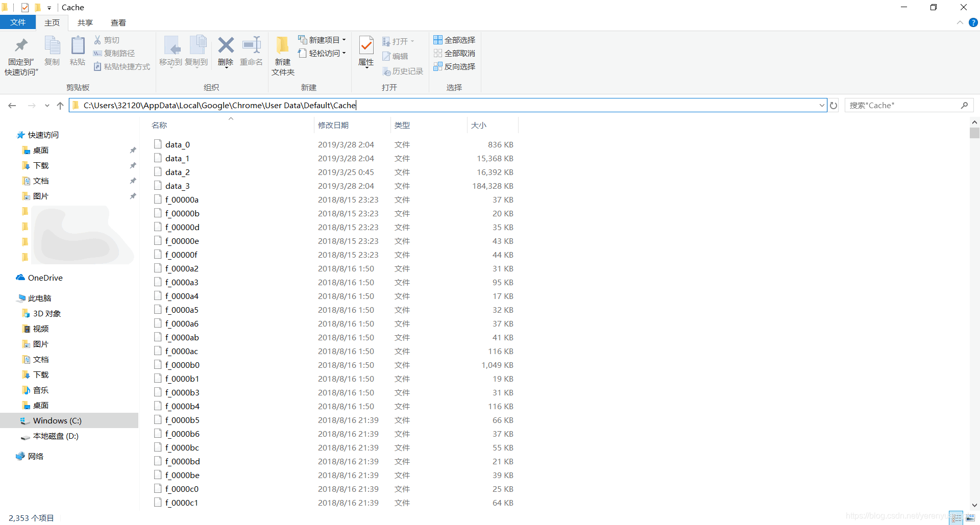Click the vertical scrollbar down arrow
Image resolution: width=980 pixels, height=525 pixels.
coord(974,505)
